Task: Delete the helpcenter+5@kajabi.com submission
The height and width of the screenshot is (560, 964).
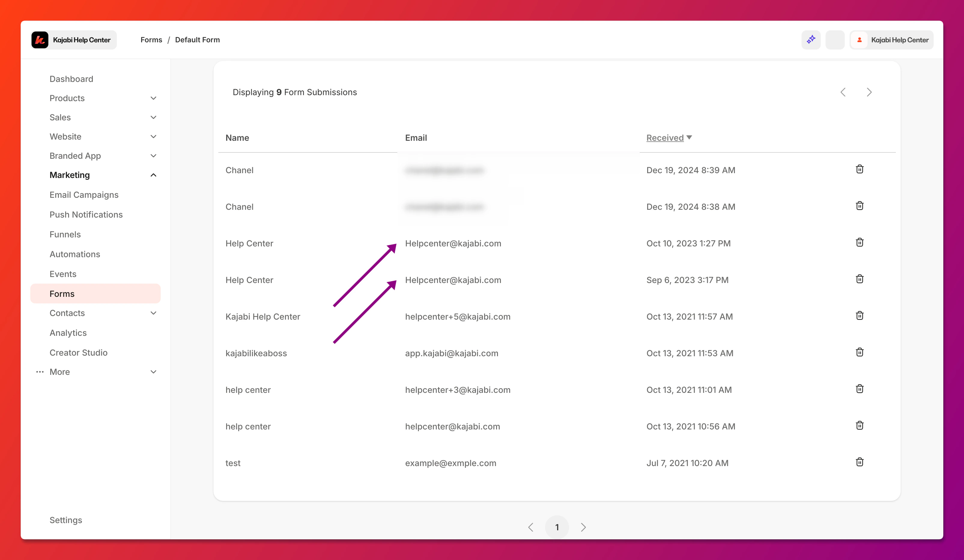Action: (859, 316)
